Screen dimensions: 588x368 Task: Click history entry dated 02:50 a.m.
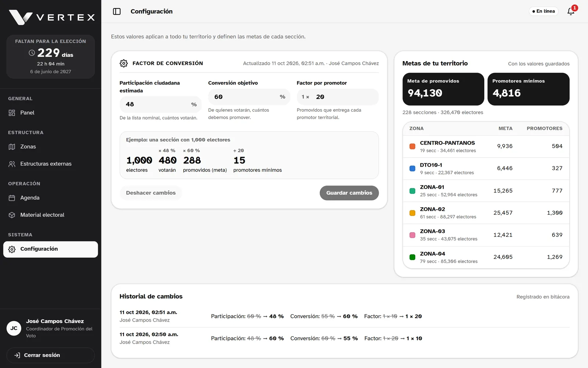pos(344,339)
